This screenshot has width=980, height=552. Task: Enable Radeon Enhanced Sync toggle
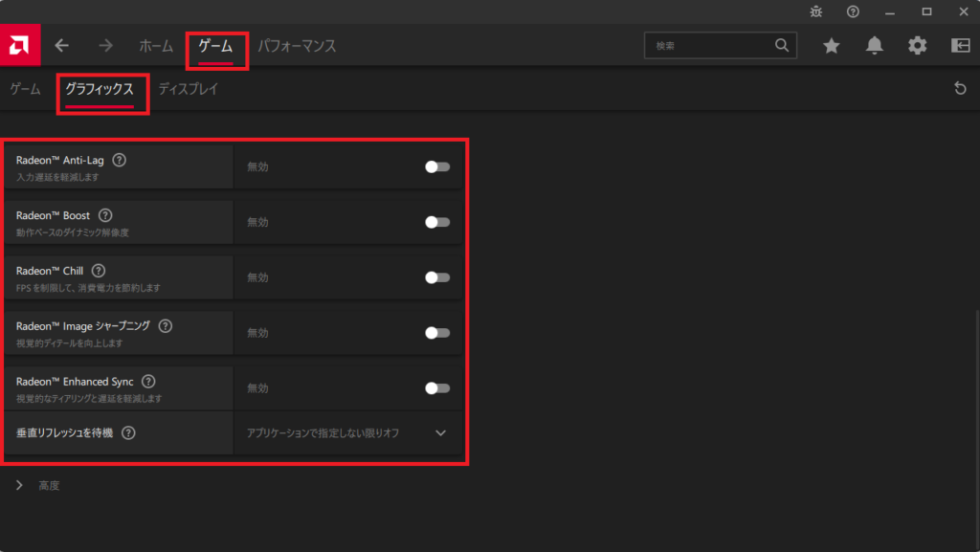[436, 388]
